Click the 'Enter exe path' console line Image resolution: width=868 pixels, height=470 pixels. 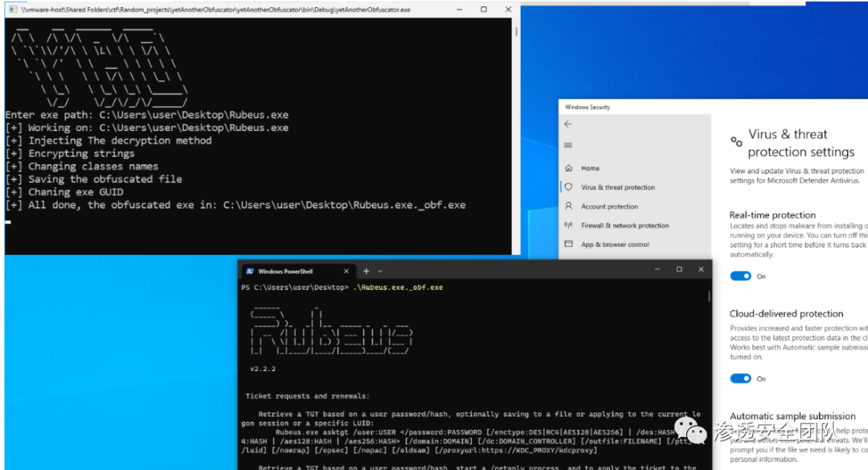click(147, 115)
